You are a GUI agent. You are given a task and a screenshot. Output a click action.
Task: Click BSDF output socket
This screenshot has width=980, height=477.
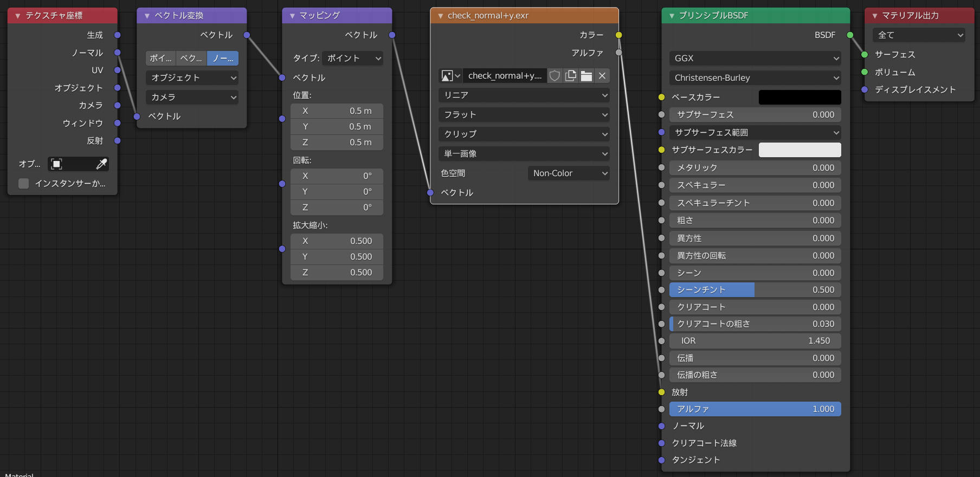(x=850, y=35)
